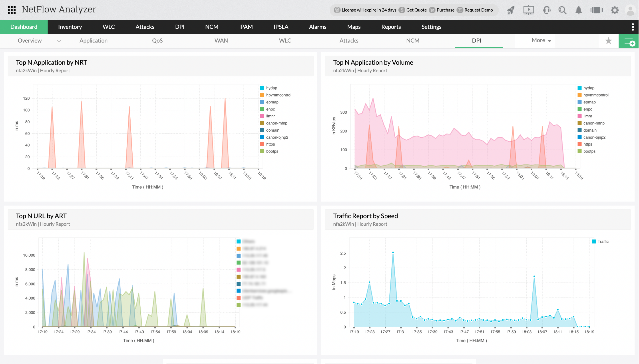Switch to the Reports main menu
The image size is (639, 364).
391,27
